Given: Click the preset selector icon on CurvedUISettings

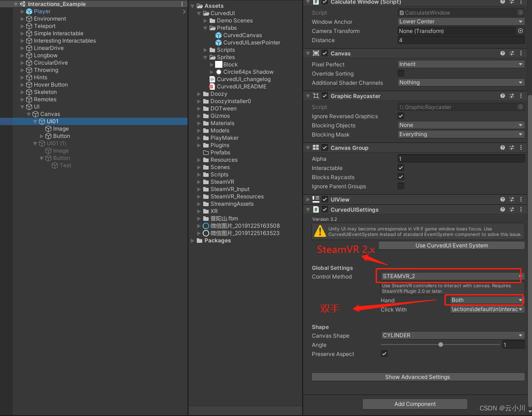Looking at the screenshot, I should coord(512,209).
